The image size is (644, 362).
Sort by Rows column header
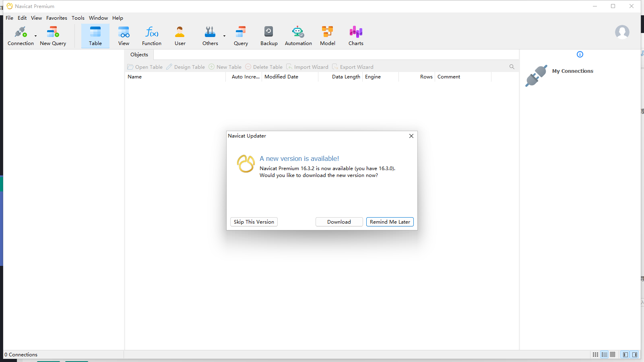417,77
